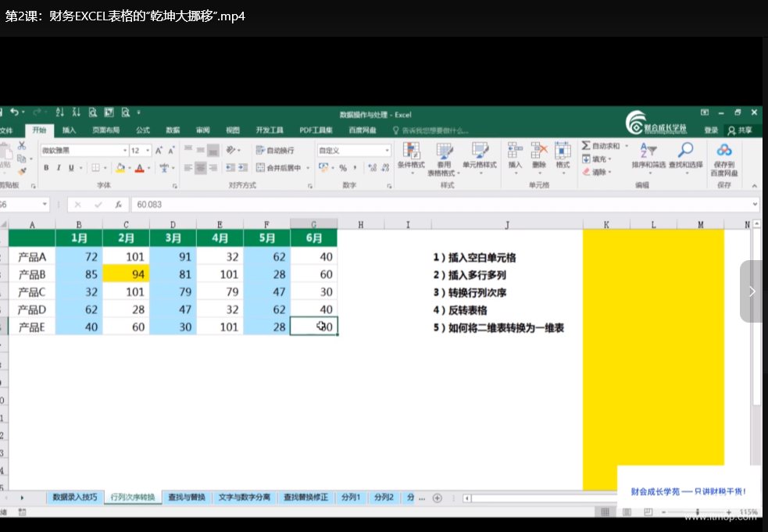The image size is (768, 532).
Task: Open the font size dropdown
Action: (148, 151)
